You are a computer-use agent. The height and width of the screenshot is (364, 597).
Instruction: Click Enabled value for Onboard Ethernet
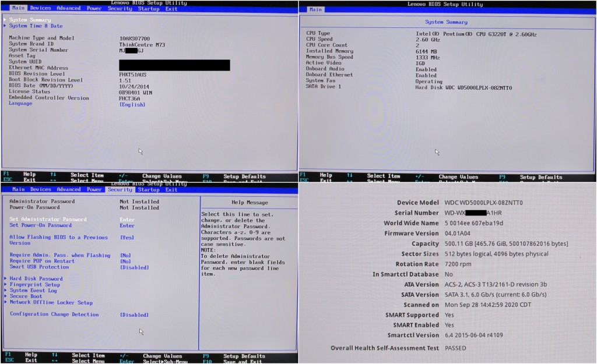[426, 75]
